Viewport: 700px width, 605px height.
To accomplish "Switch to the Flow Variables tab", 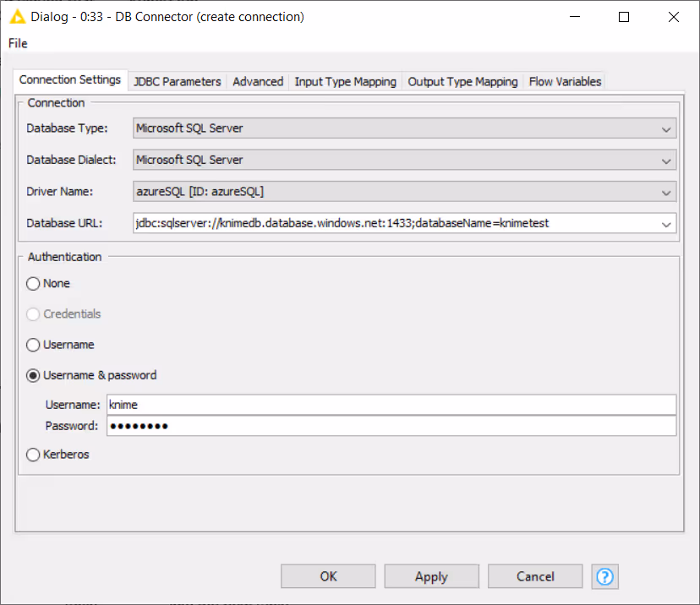I will point(563,81).
